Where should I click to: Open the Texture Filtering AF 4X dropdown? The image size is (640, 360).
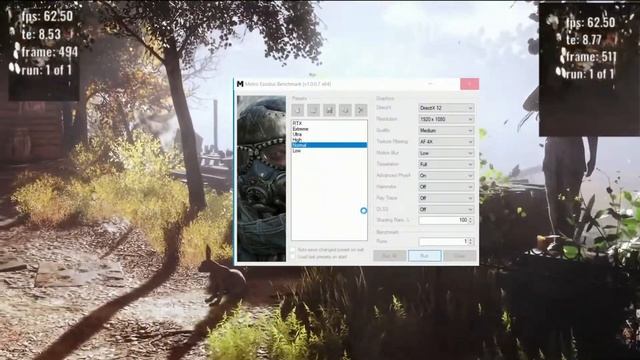click(x=446, y=142)
